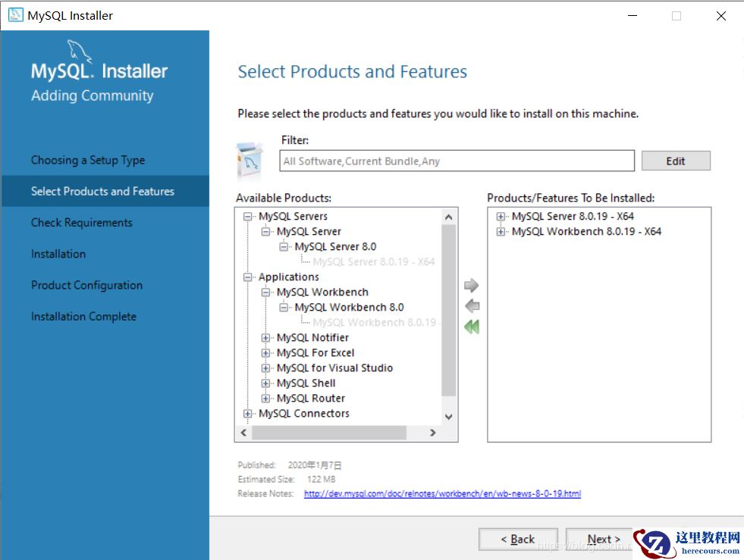This screenshot has height=560, width=744.
Task: Expand the MySQL for Visual Studio node
Action: pos(265,368)
